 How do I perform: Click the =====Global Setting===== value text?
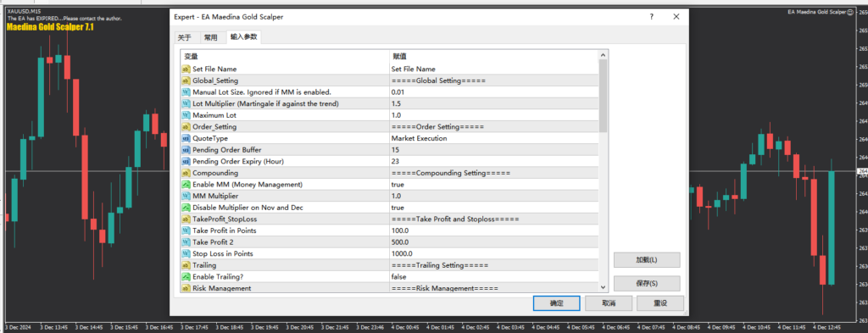click(x=438, y=80)
